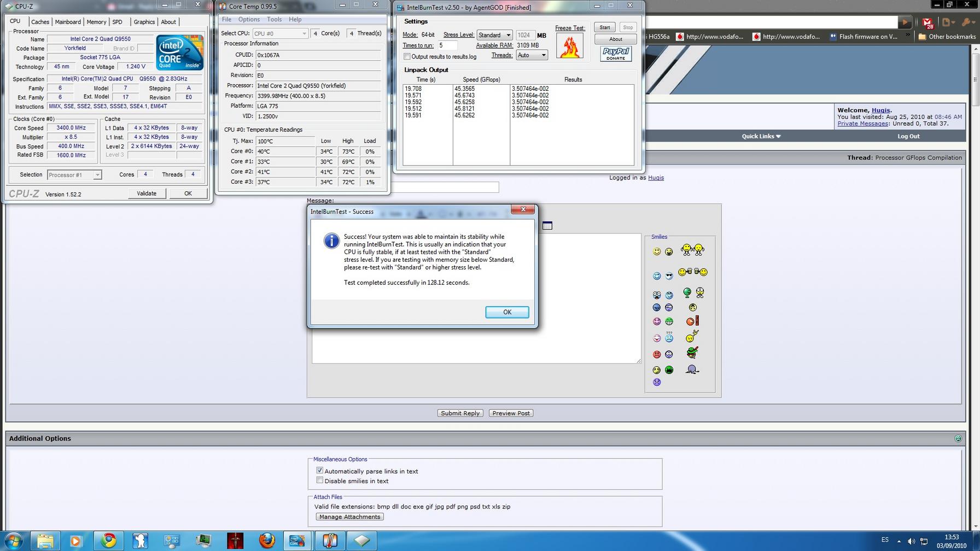Screen dimensions: 980x551
Task: Click the table icon above message box
Action: tap(547, 226)
